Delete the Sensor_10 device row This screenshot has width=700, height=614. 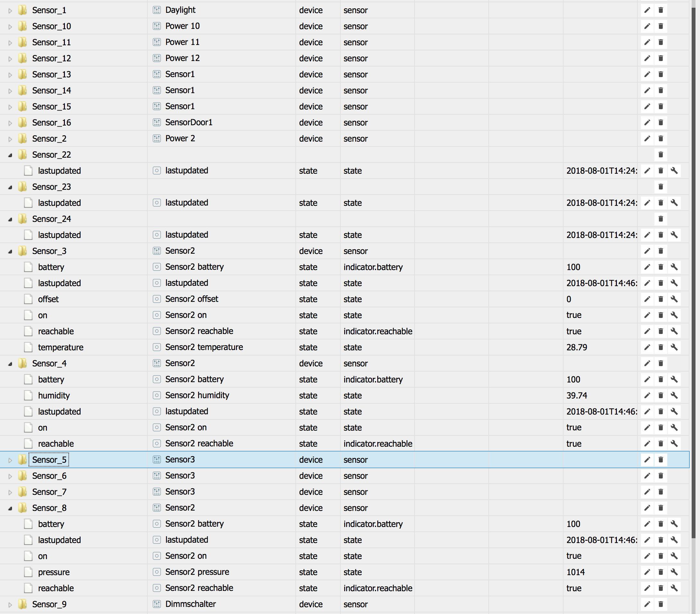point(661,26)
